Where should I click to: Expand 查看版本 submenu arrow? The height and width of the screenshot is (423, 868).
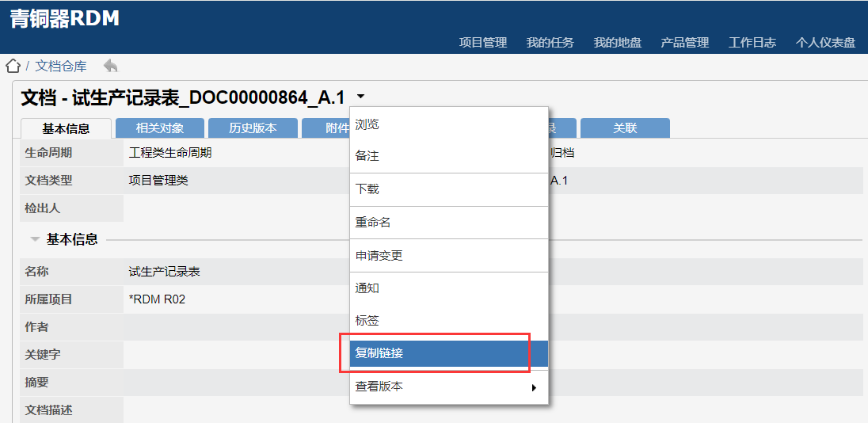(535, 387)
